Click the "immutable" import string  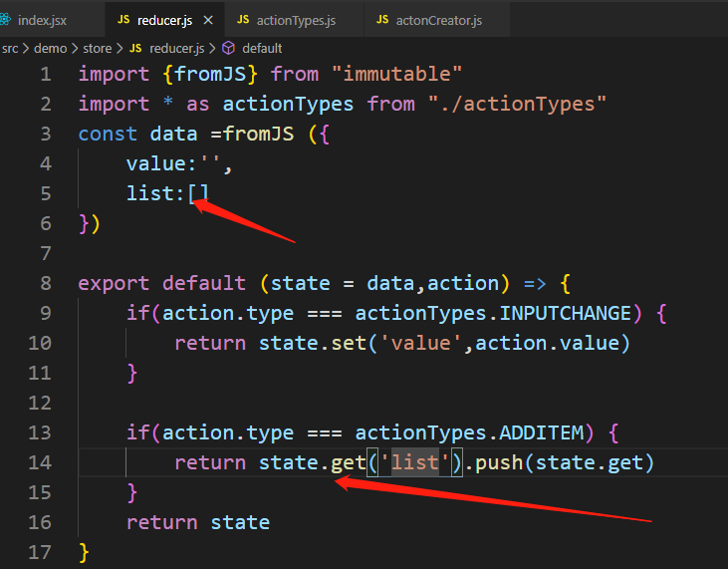(x=398, y=74)
